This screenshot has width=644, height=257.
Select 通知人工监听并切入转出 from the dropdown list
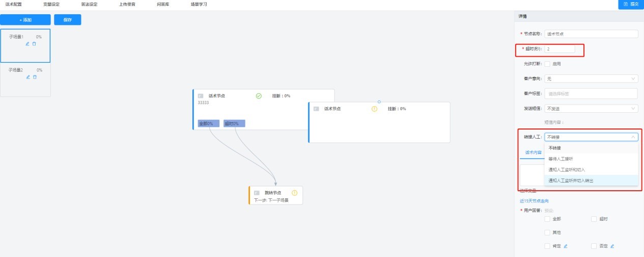point(571,181)
